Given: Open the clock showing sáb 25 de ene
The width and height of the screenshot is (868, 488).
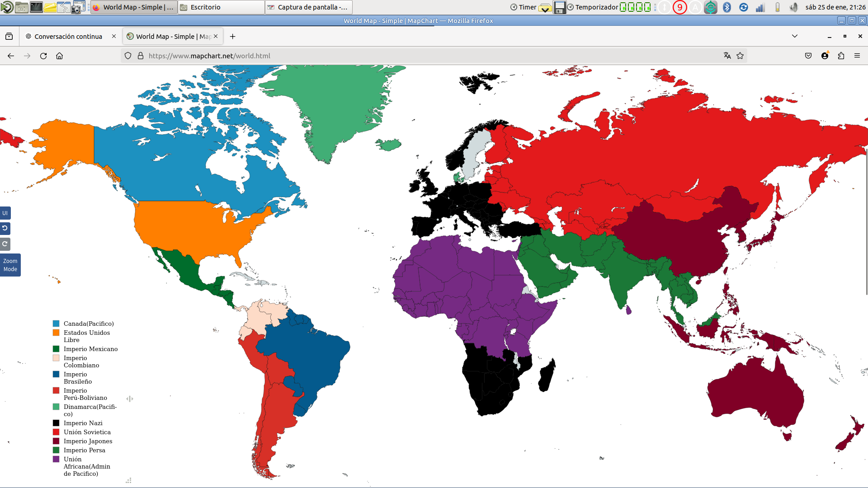Looking at the screenshot, I should [835, 7].
